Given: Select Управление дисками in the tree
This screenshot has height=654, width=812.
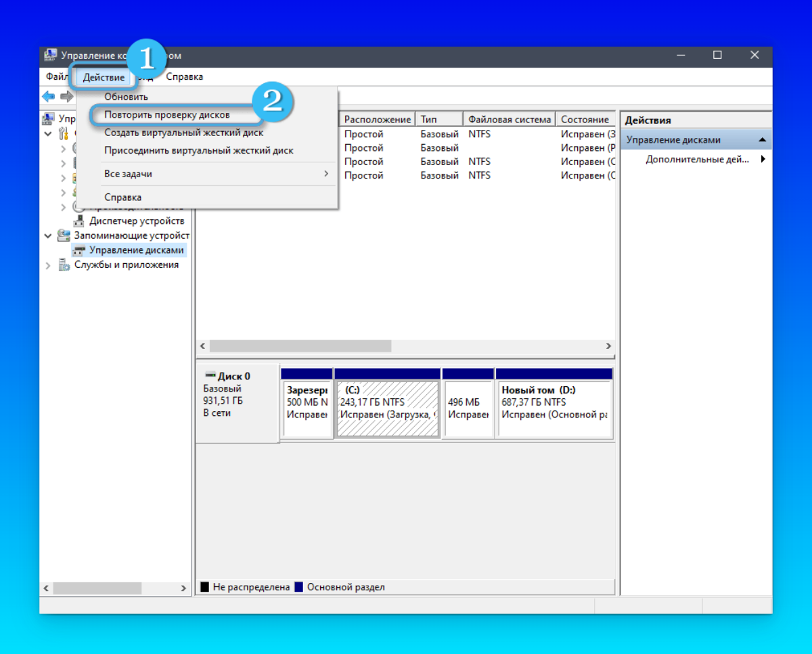Looking at the screenshot, I should pyautogui.click(x=136, y=250).
